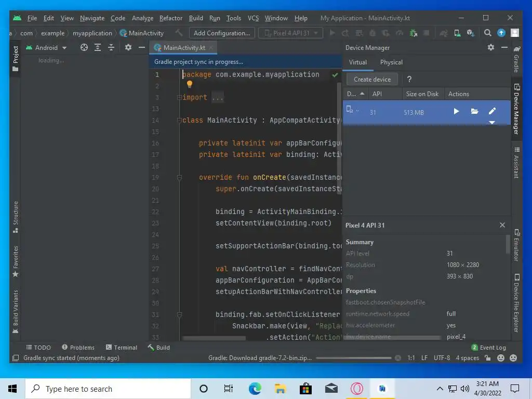Click the editor horizontal scrollbar

tap(214, 338)
